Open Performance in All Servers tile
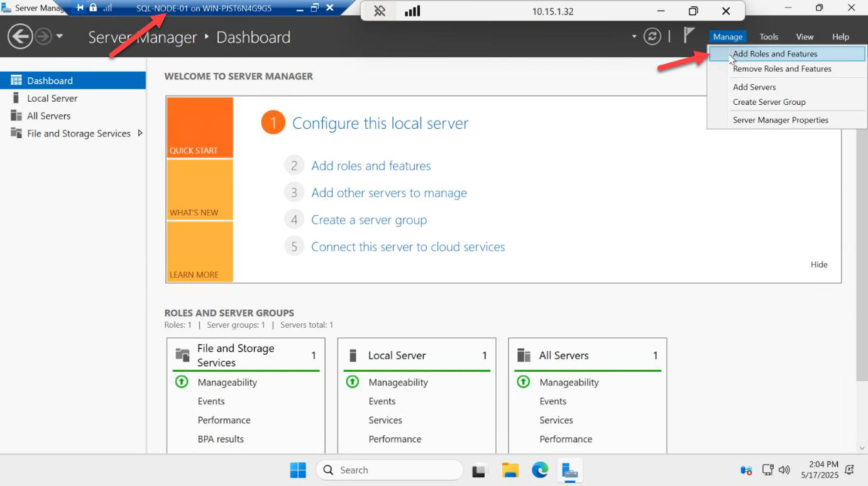The height and width of the screenshot is (486, 868). click(566, 439)
